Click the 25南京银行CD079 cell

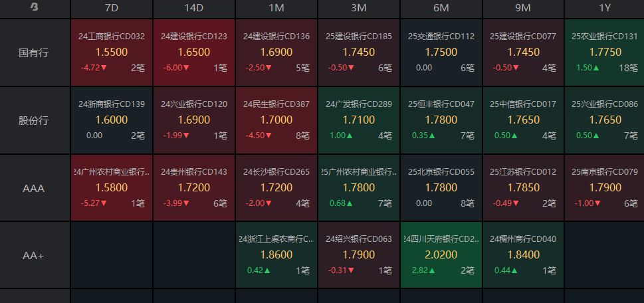tap(604, 188)
